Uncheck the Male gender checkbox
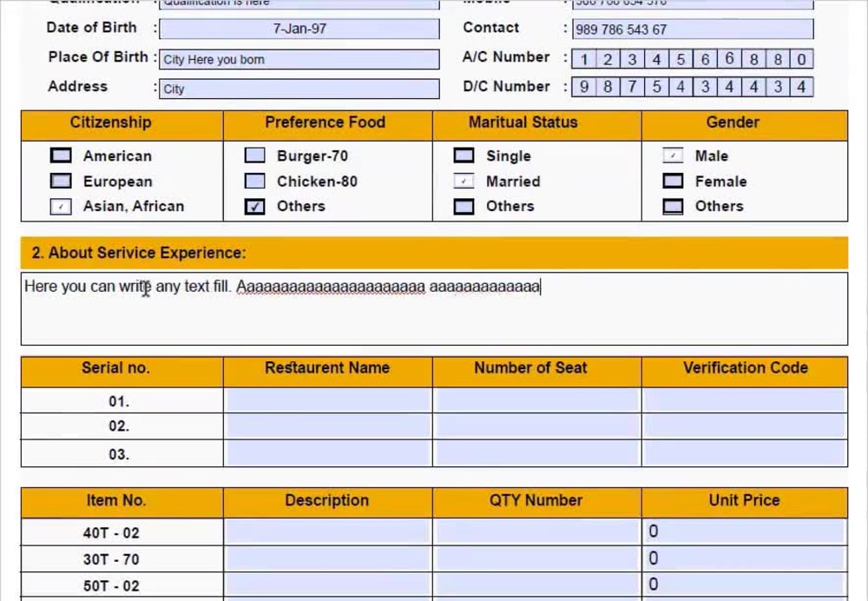868x601 pixels. pyautogui.click(x=673, y=155)
